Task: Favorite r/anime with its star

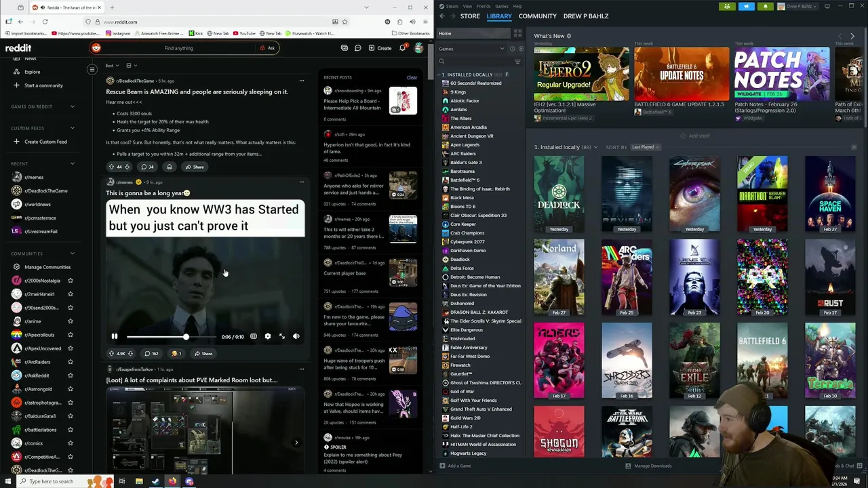Action: [70, 321]
